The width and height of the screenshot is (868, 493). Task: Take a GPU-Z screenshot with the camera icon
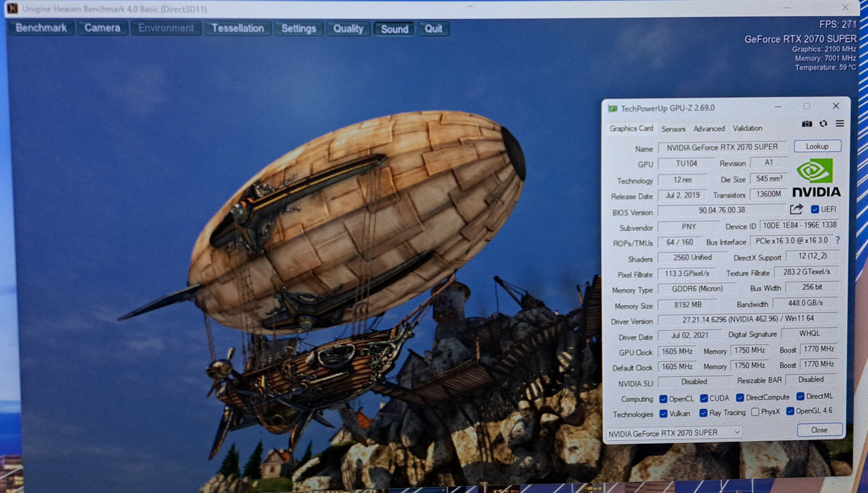click(807, 124)
